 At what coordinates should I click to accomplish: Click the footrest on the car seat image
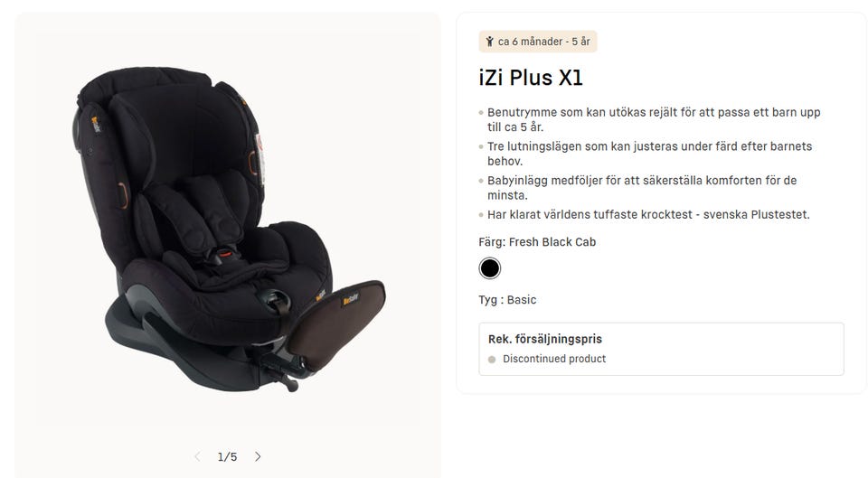click(336, 324)
